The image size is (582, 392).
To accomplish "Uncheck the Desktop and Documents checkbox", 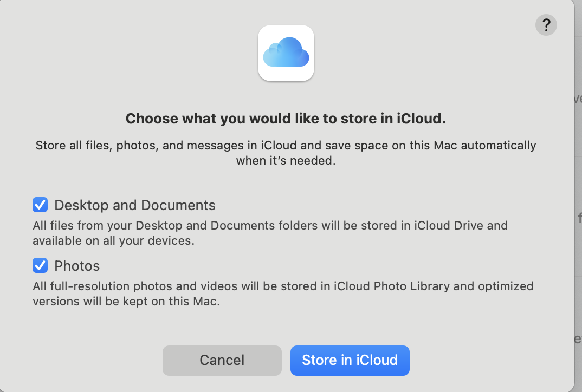I will [x=40, y=205].
